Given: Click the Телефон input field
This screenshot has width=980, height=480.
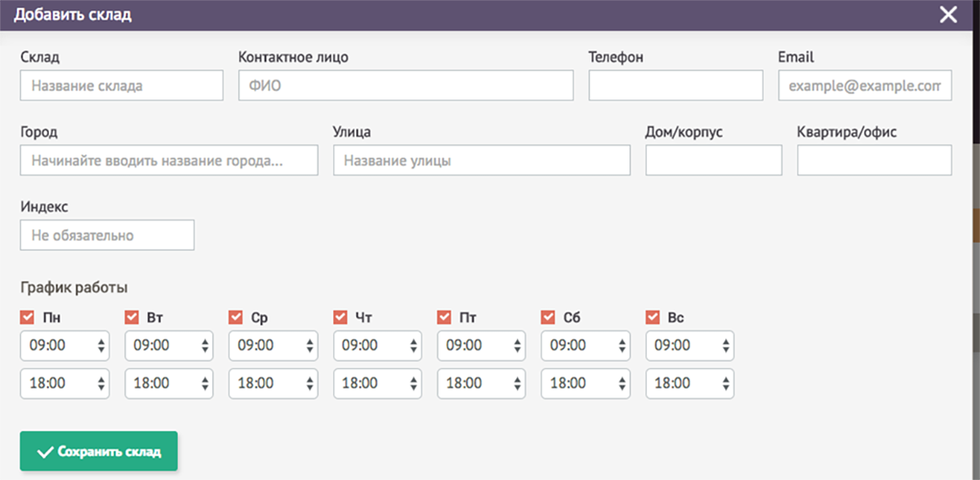Looking at the screenshot, I should [x=675, y=85].
